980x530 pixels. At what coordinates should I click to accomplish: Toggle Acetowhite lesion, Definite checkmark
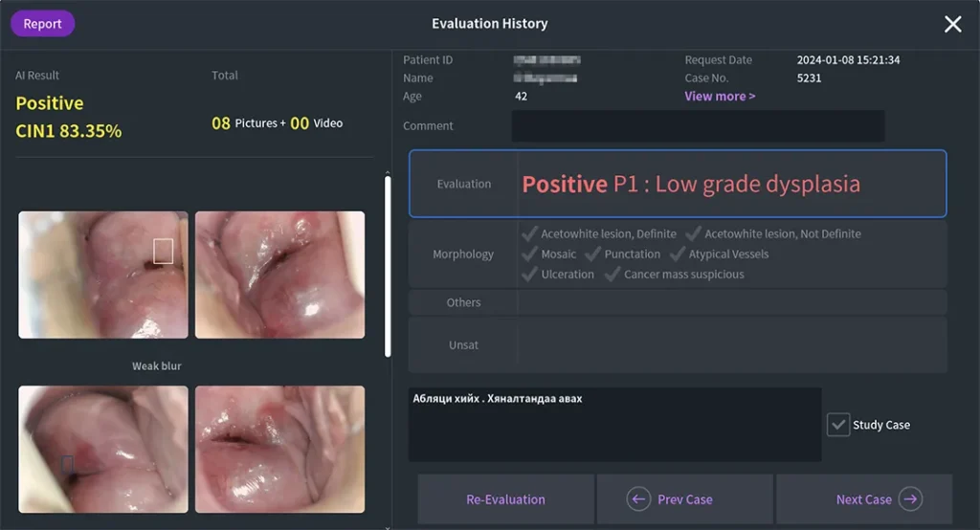[x=530, y=233]
